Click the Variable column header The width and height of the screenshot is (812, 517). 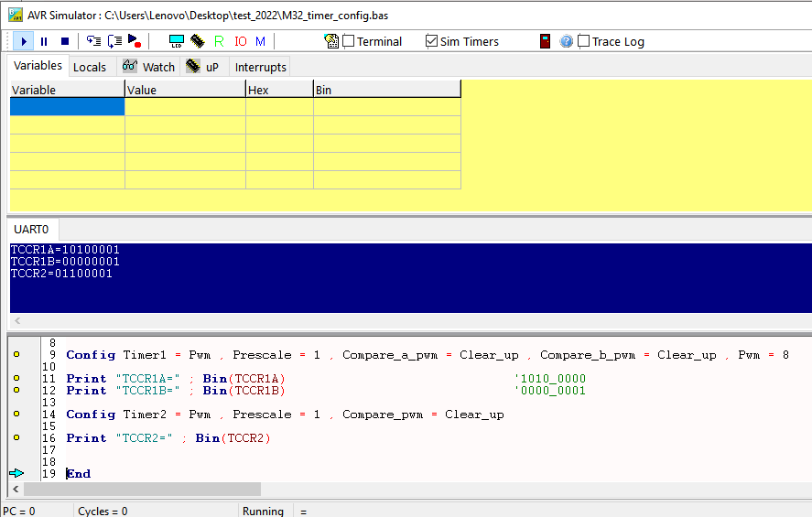click(x=68, y=90)
